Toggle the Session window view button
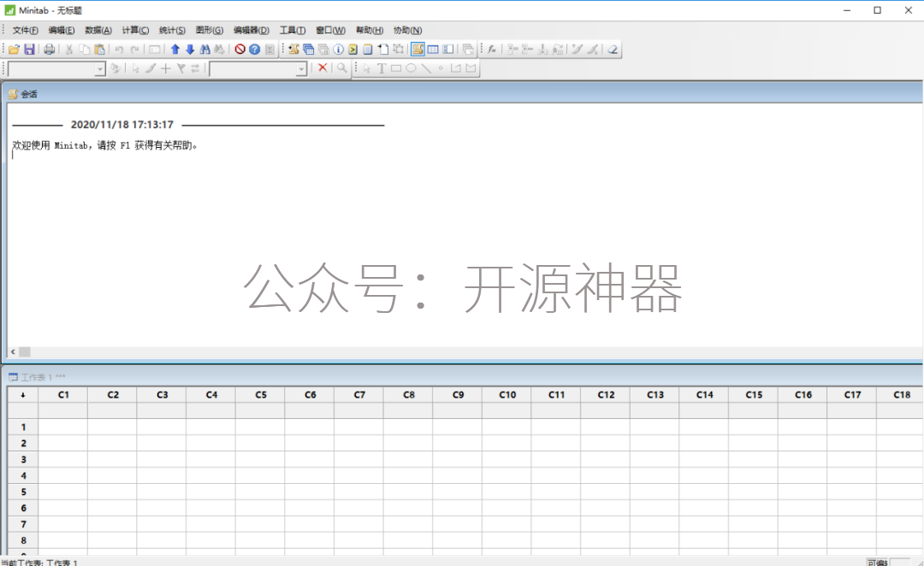The image size is (924, 566). click(418, 50)
